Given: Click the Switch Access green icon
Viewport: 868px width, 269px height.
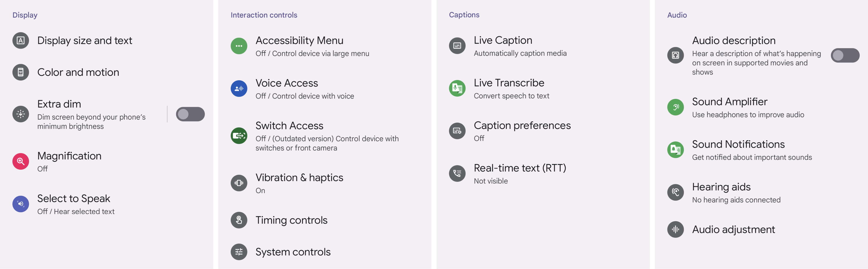Looking at the screenshot, I should pyautogui.click(x=239, y=136).
